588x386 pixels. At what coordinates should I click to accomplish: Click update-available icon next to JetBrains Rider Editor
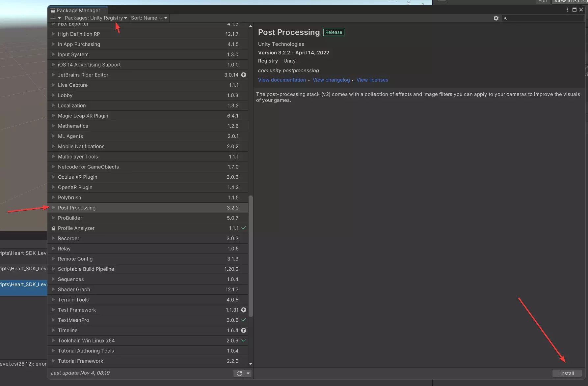(x=244, y=75)
